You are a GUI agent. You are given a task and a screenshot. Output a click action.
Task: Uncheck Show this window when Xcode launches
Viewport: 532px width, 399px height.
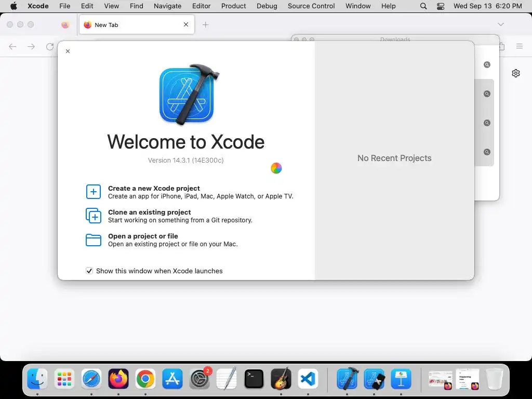89,271
